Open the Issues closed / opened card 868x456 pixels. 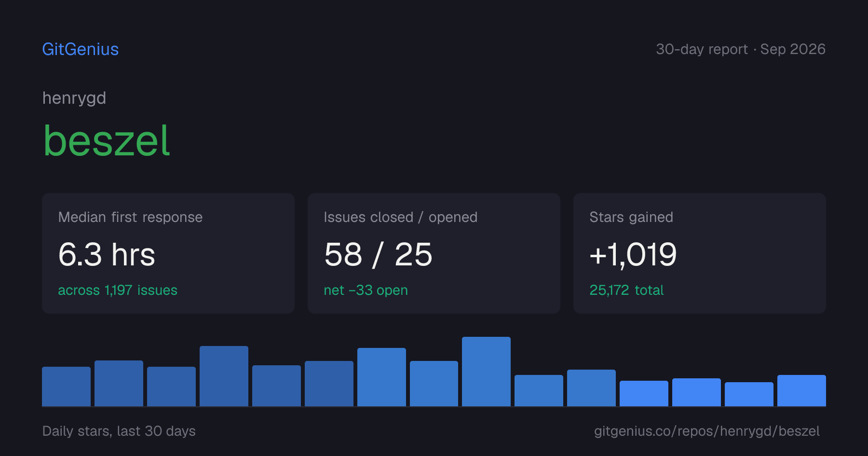(434, 253)
